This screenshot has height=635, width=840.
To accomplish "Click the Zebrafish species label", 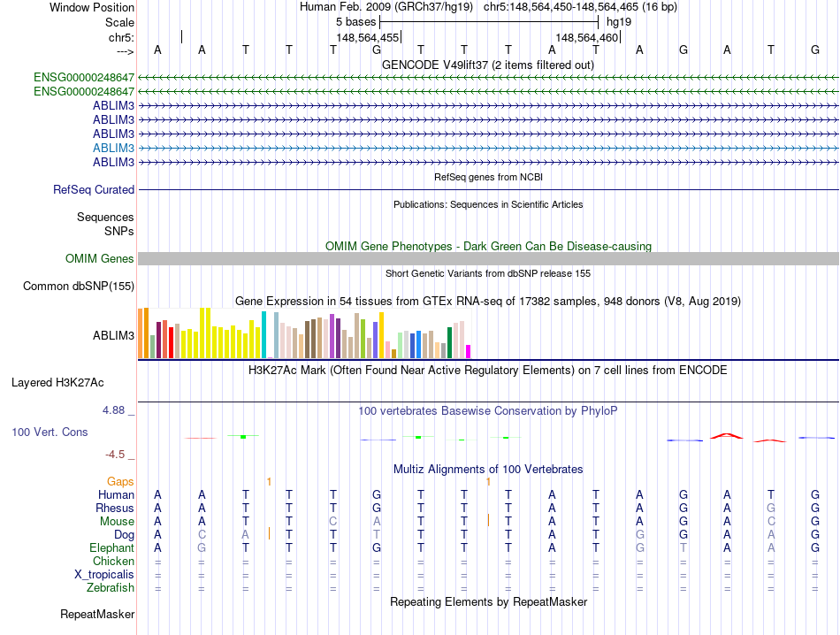I will 110,588.
